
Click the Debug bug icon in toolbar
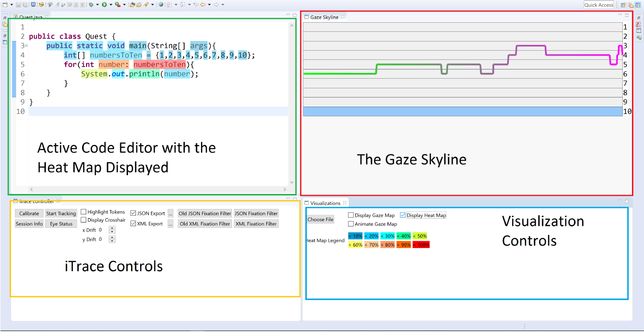point(91,5)
